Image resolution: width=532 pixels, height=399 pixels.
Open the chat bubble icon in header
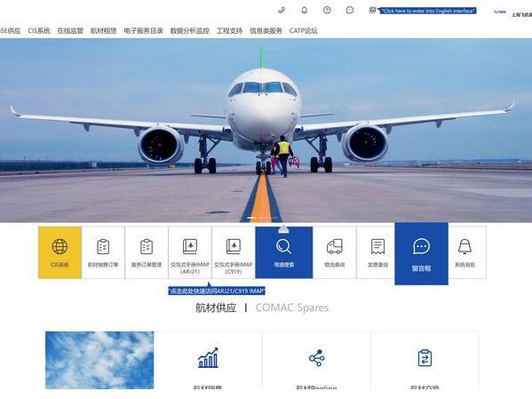[349, 10]
